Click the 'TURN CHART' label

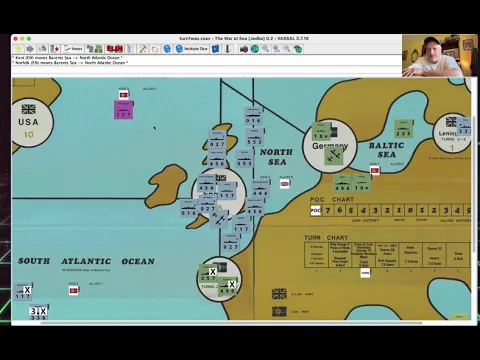[x=326, y=238]
